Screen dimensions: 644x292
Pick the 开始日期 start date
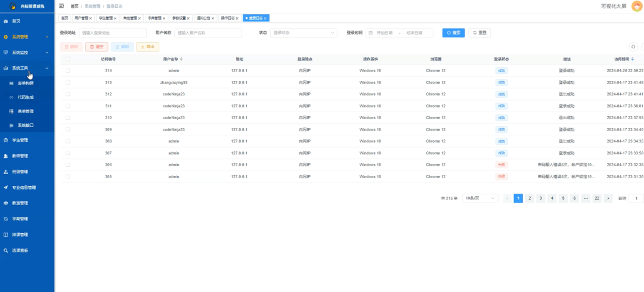[x=385, y=33]
